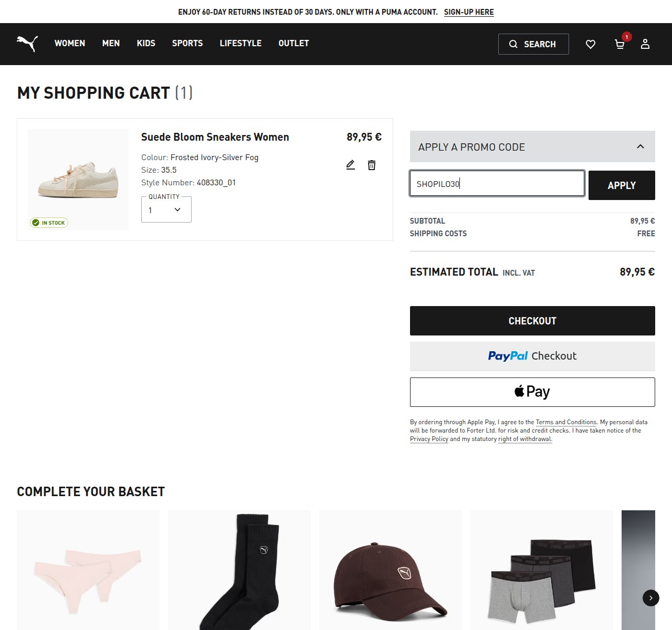
Task: Click into the promo code field
Action: [x=497, y=183]
